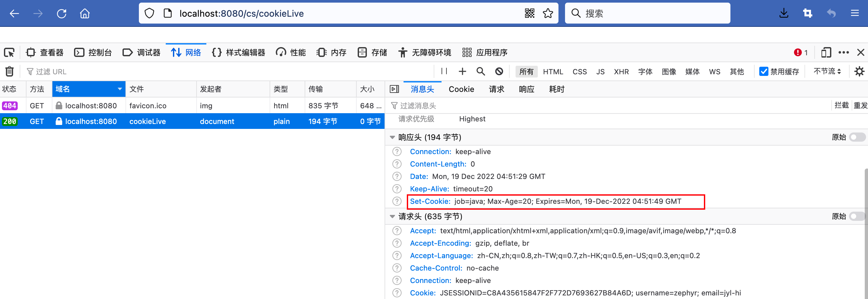
Task: Toggle raw view for request headers
Action: coord(857,216)
